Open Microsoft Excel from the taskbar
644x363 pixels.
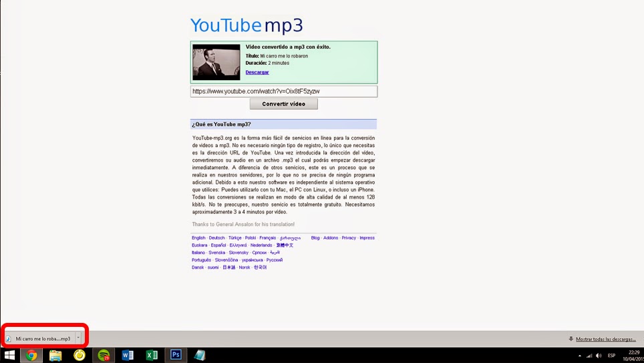[152, 355]
